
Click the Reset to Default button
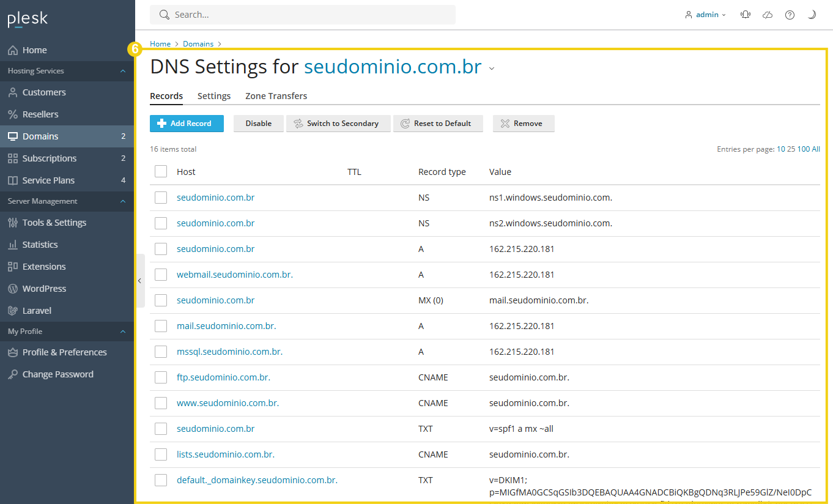(437, 124)
